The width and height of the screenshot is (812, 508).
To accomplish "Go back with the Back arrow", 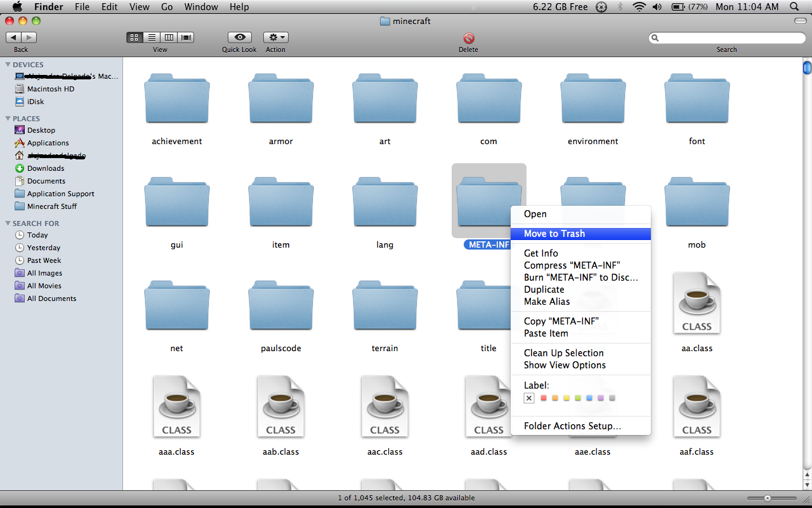I will 13,37.
